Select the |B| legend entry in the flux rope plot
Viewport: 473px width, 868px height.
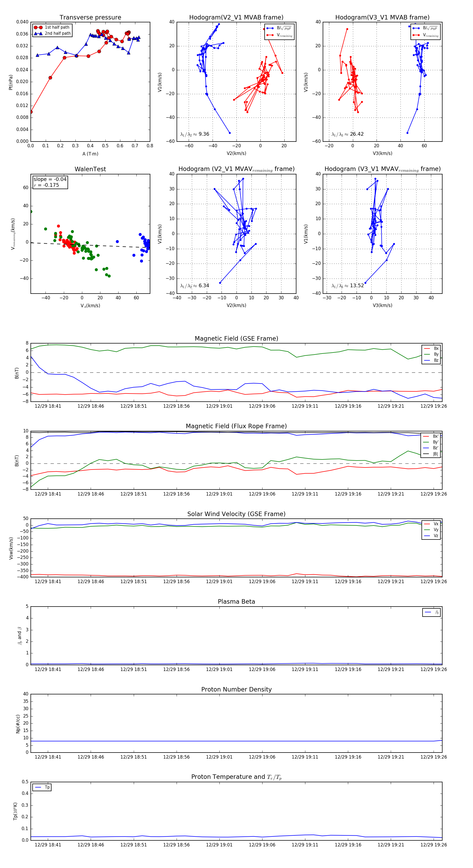[431, 454]
